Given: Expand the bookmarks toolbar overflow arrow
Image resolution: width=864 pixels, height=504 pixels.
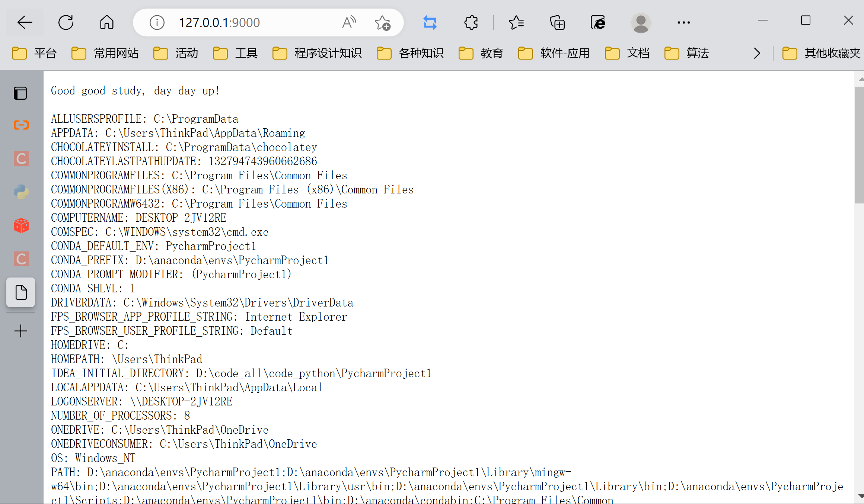Looking at the screenshot, I should click(x=757, y=53).
